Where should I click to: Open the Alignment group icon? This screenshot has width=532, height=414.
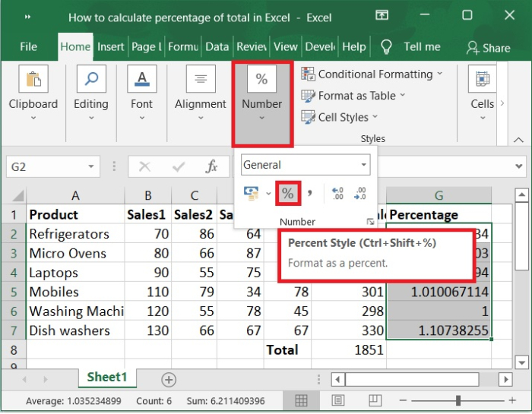[x=201, y=79]
